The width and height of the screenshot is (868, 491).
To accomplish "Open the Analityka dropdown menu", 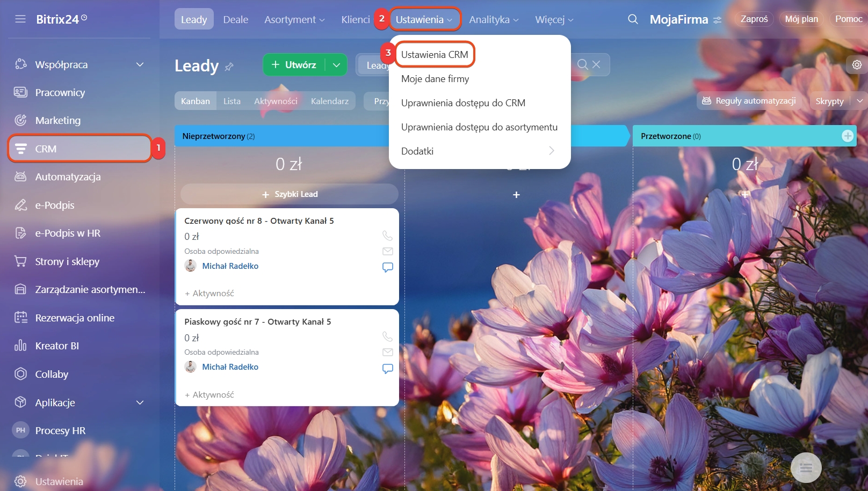I will tap(494, 19).
